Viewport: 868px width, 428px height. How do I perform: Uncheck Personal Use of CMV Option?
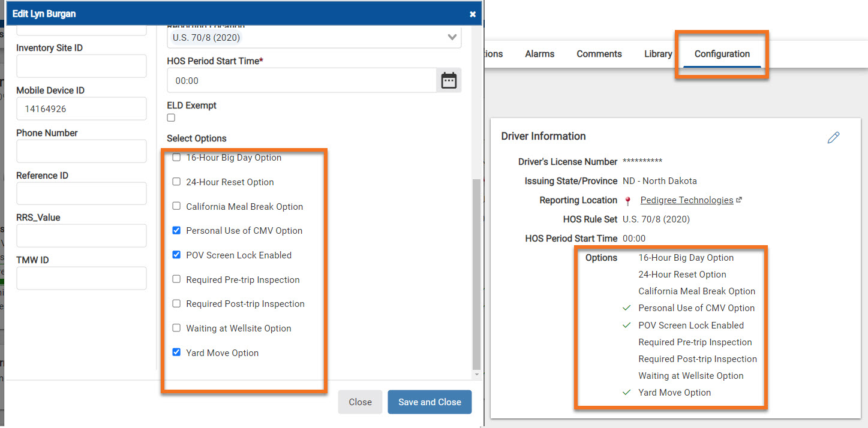tap(176, 230)
